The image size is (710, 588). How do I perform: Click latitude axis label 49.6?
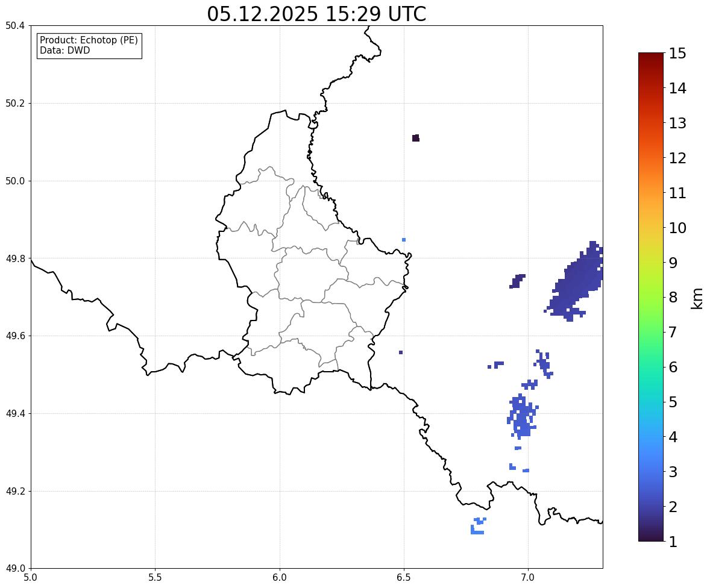coord(15,336)
